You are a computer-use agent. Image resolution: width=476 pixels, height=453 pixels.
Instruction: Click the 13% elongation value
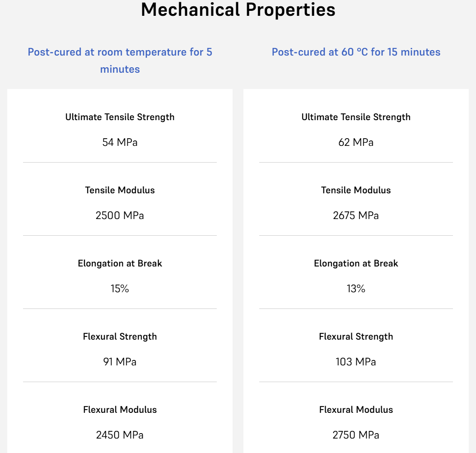[x=356, y=289]
